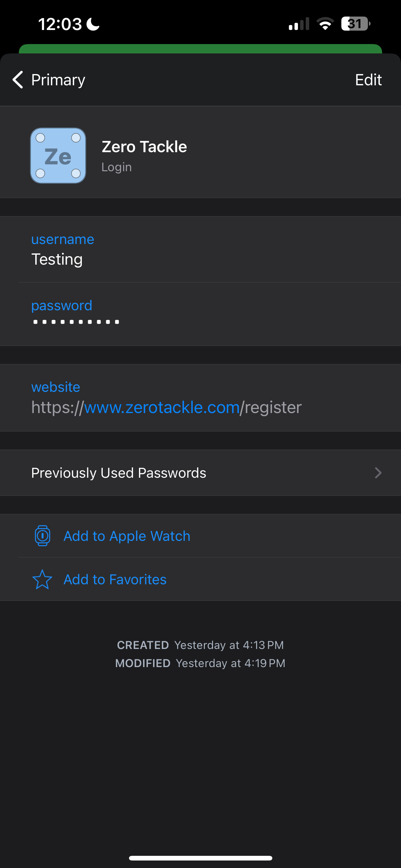Tap the clock in status bar
Image resolution: width=401 pixels, height=868 pixels.
60,24
